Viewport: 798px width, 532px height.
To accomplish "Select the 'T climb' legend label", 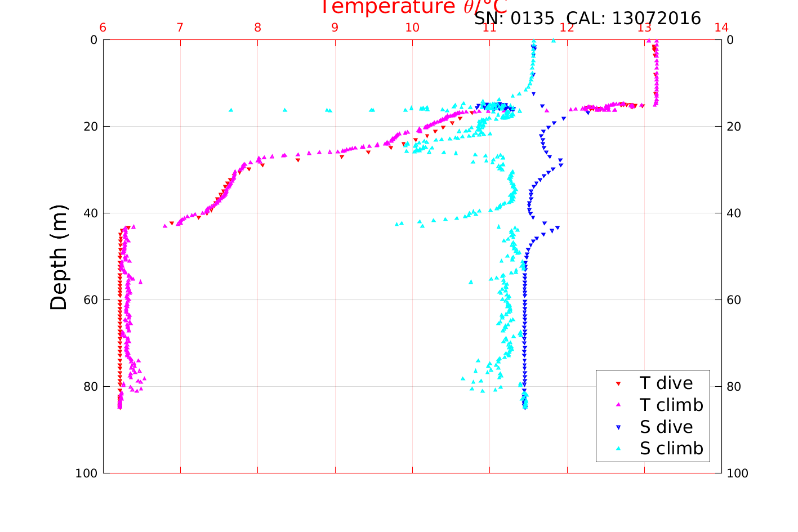I will (x=671, y=405).
